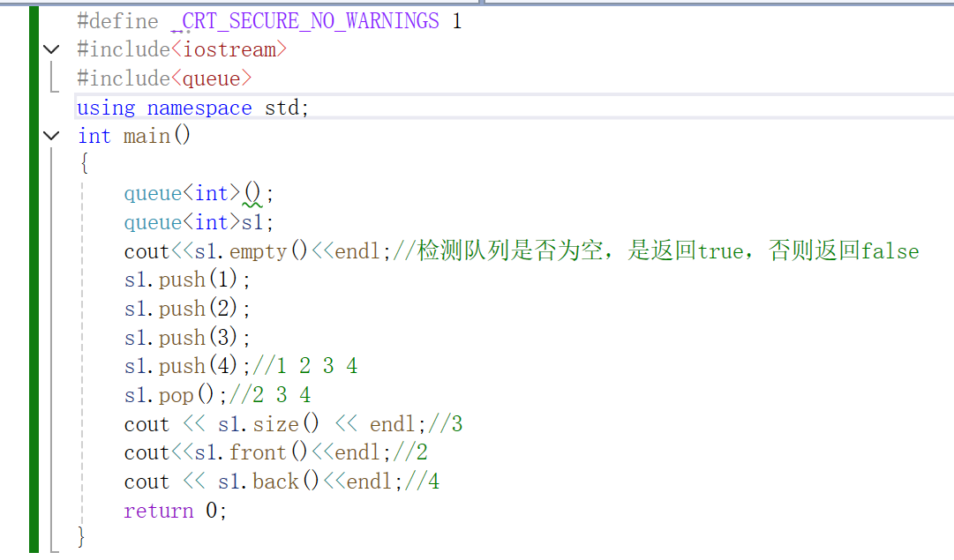Click the opening brace of main

(84, 163)
